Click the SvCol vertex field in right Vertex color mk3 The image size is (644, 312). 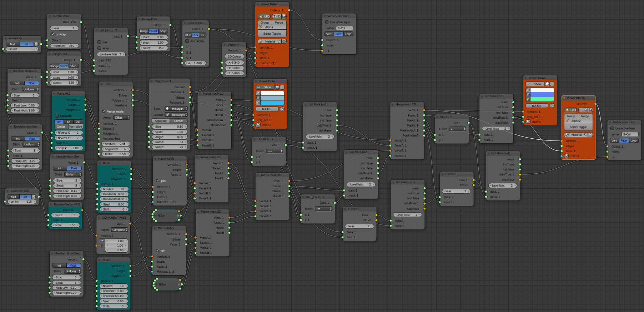click(x=630, y=134)
